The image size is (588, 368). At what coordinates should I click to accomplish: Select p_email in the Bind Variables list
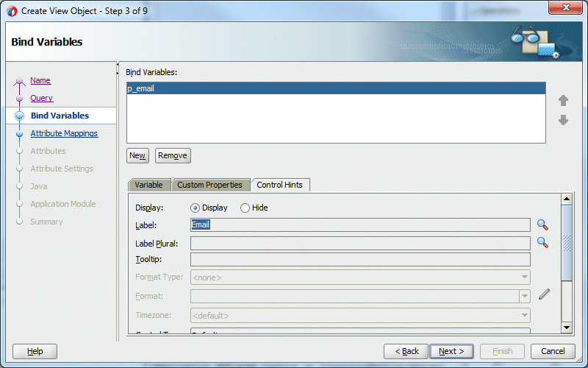click(336, 88)
